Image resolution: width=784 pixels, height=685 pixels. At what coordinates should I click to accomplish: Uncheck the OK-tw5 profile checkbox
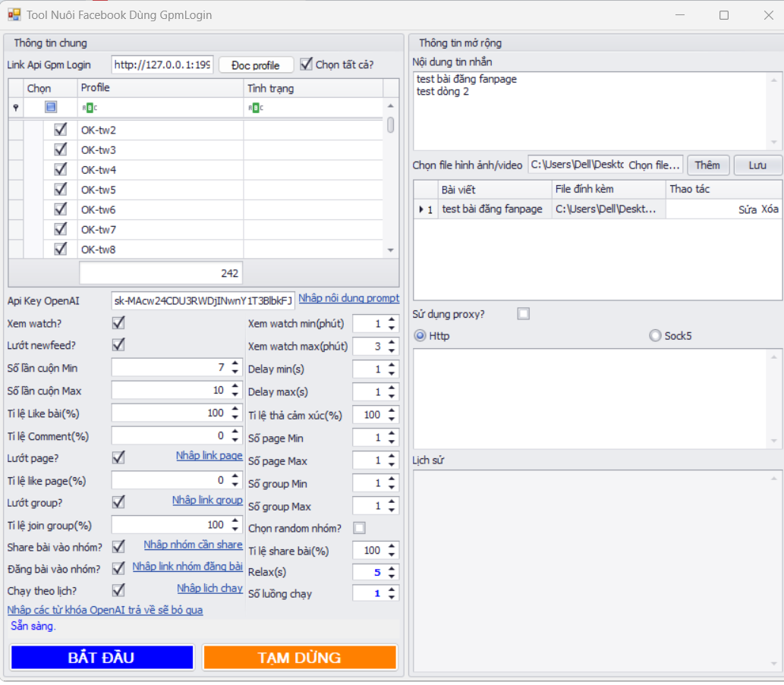(61, 190)
